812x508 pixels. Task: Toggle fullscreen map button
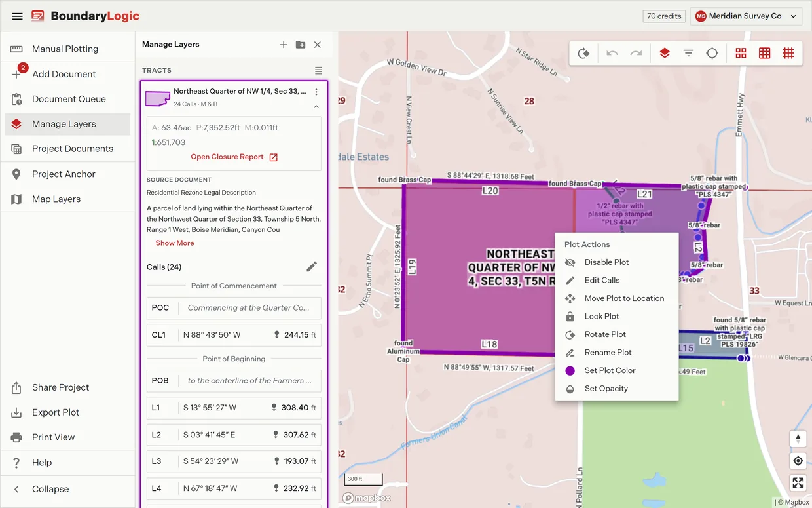click(x=798, y=483)
